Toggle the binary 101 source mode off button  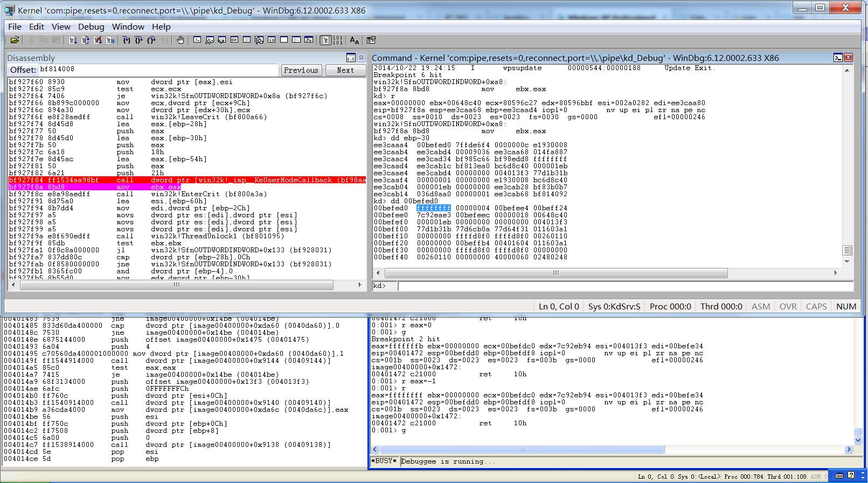(337, 40)
